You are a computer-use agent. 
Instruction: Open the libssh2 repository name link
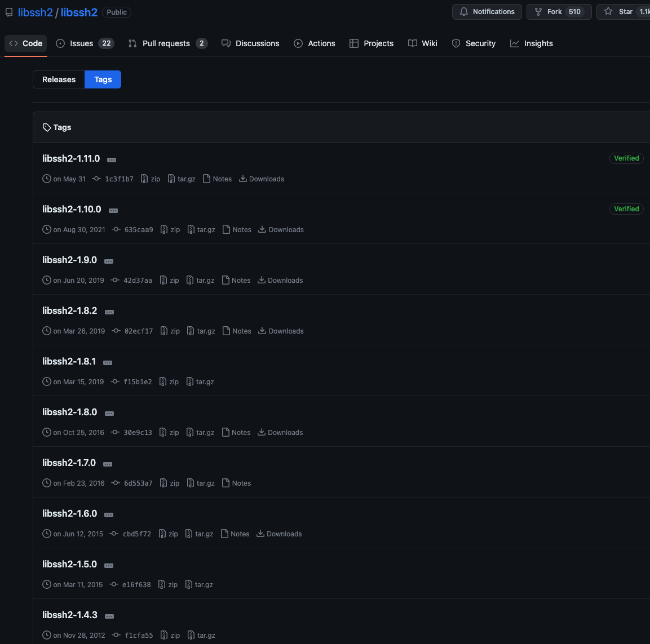(x=79, y=12)
